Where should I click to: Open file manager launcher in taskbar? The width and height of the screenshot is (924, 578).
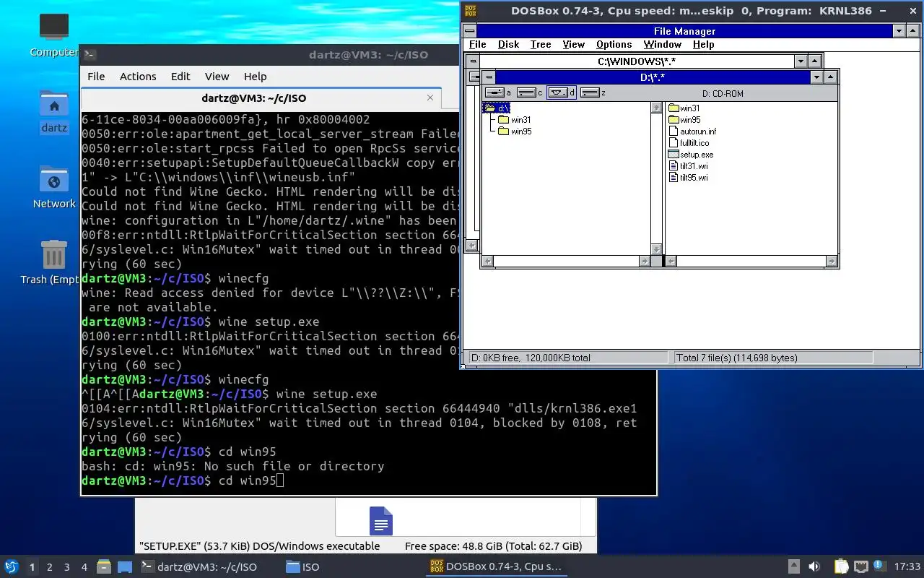(103, 567)
